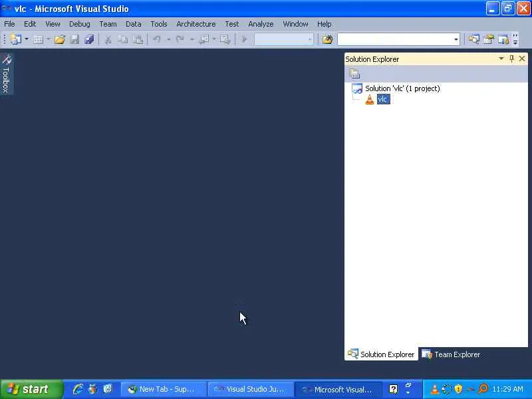532x399 pixels.
Task: Open the Analyze menu
Action: point(261,24)
